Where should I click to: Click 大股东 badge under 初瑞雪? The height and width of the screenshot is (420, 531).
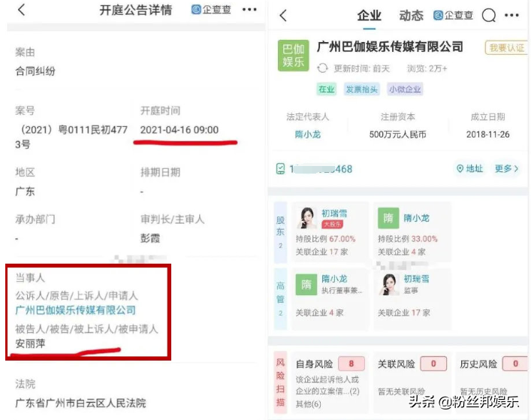coord(332,225)
